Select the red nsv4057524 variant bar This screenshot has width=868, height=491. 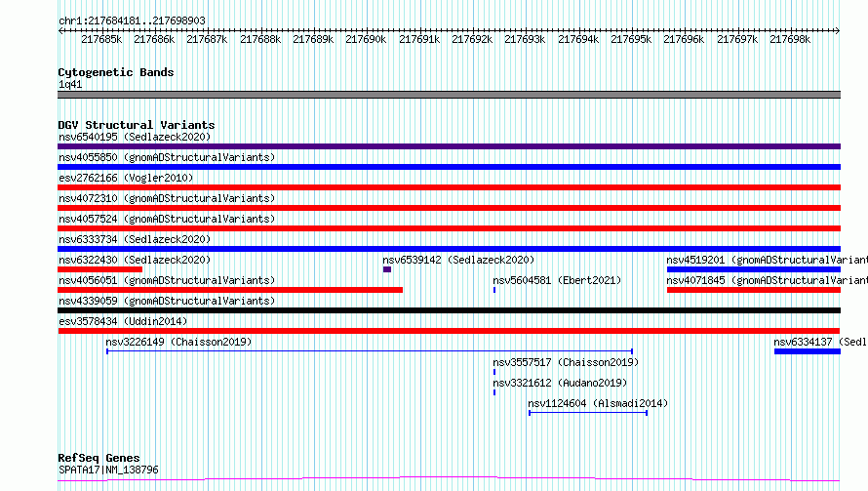click(449, 228)
